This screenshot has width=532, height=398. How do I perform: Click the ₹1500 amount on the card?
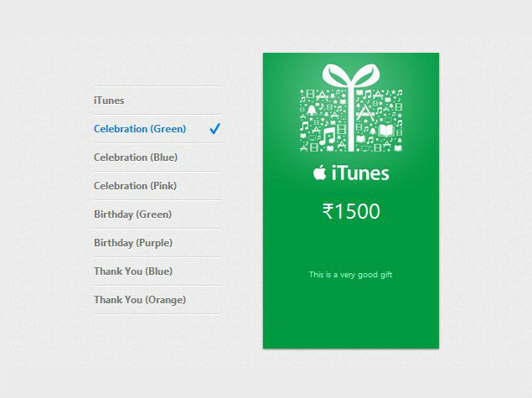[x=351, y=211]
